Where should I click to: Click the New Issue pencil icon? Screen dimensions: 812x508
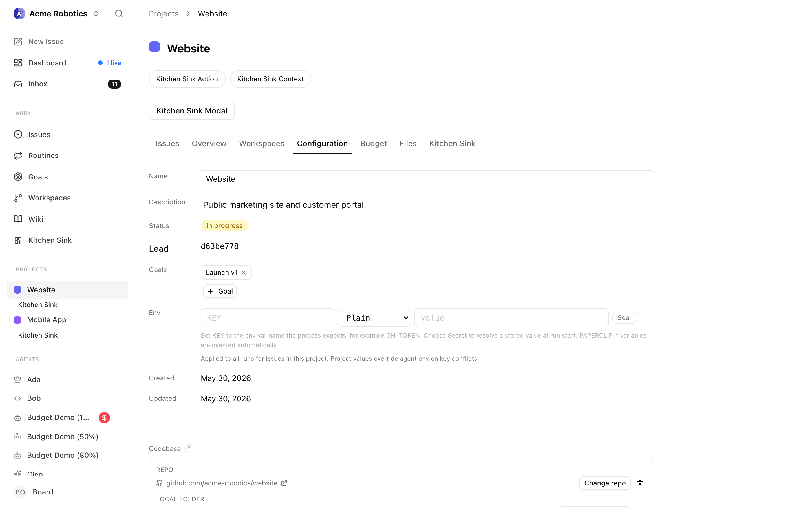click(18, 41)
